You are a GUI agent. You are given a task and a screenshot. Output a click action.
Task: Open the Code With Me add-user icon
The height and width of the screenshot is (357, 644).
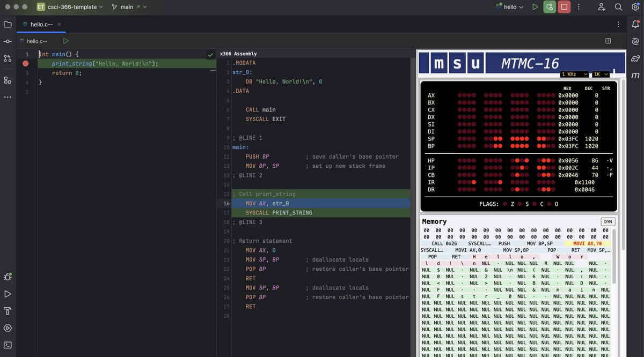tap(602, 7)
